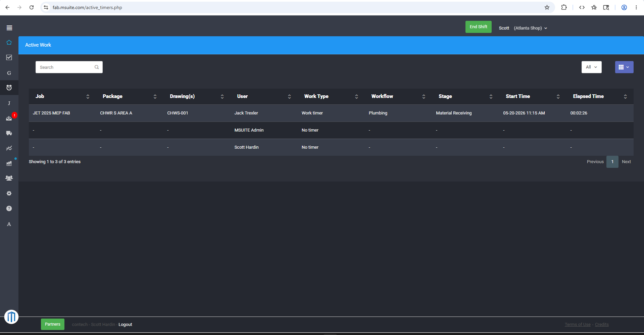This screenshot has height=335, width=644.
Task: Open browser profile avatar icon
Action: click(624, 7)
